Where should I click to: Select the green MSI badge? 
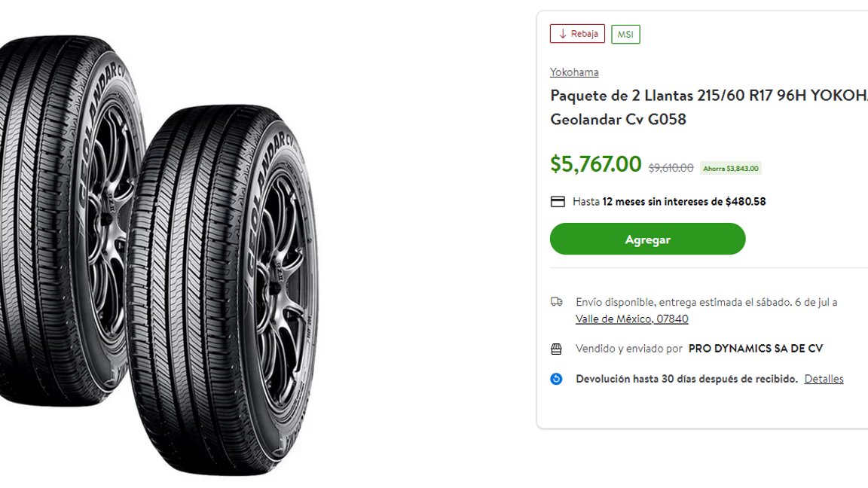point(625,34)
